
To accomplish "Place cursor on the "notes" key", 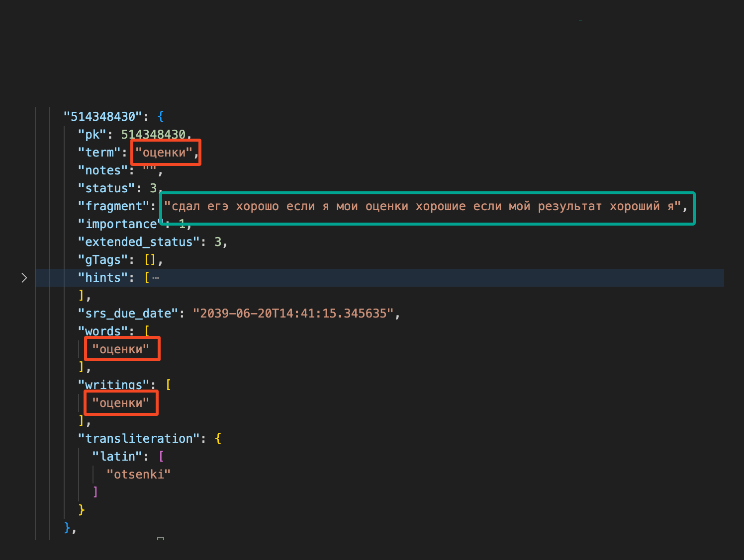I will pos(102,170).
